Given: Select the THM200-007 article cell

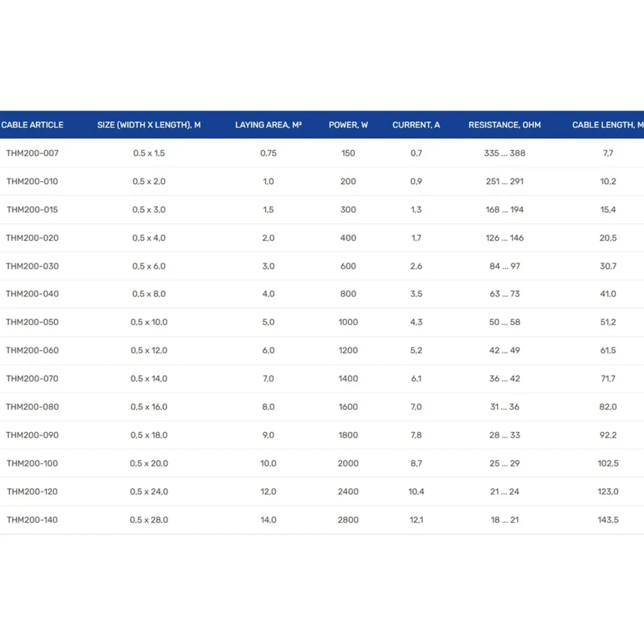Looking at the screenshot, I should [32, 153].
